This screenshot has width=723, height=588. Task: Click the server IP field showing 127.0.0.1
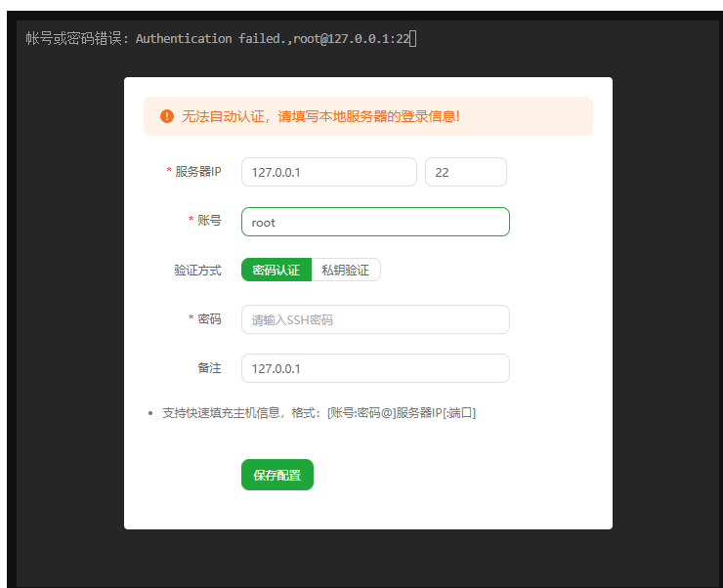328,172
